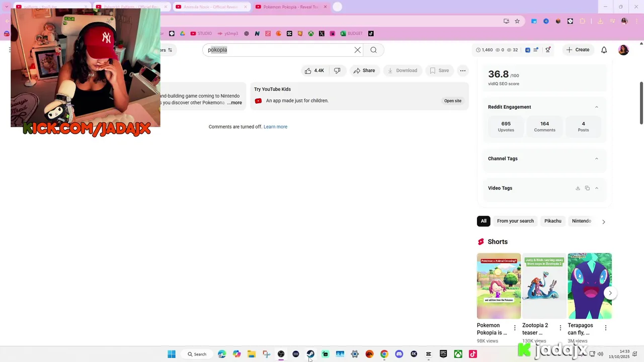The width and height of the screenshot is (644, 362).
Task: Select From your search chip
Action: coord(515,221)
